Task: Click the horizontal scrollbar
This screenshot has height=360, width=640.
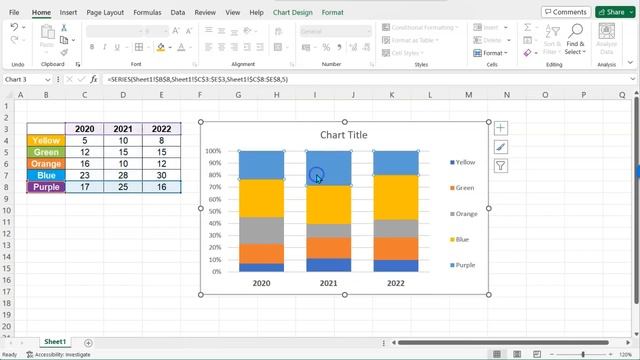Action: pos(503,342)
